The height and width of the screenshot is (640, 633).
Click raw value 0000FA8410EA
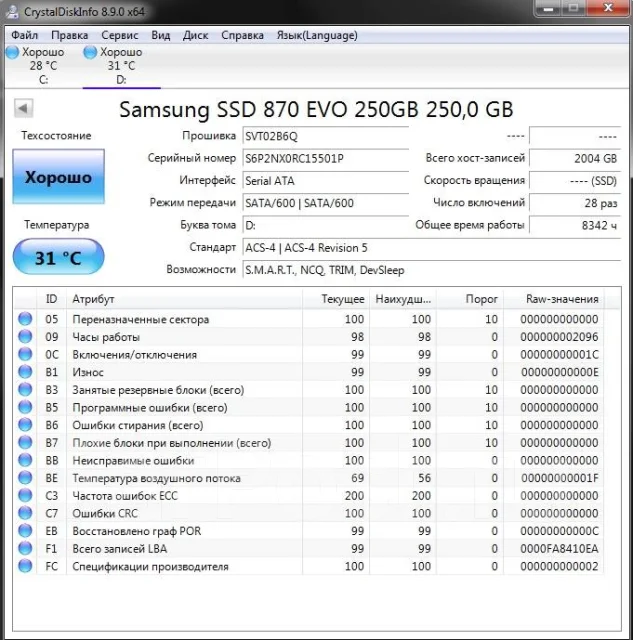[559, 549]
